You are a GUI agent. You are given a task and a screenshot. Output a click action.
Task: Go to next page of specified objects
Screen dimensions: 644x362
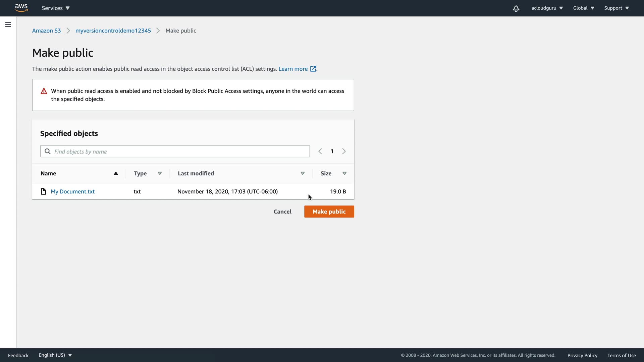point(344,151)
